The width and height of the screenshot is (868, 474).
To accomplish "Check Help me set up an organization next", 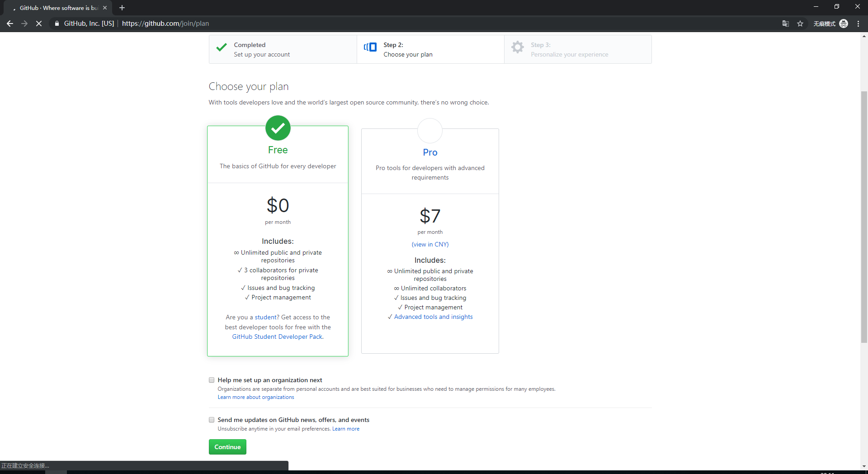I will pyautogui.click(x=212, y=380).
